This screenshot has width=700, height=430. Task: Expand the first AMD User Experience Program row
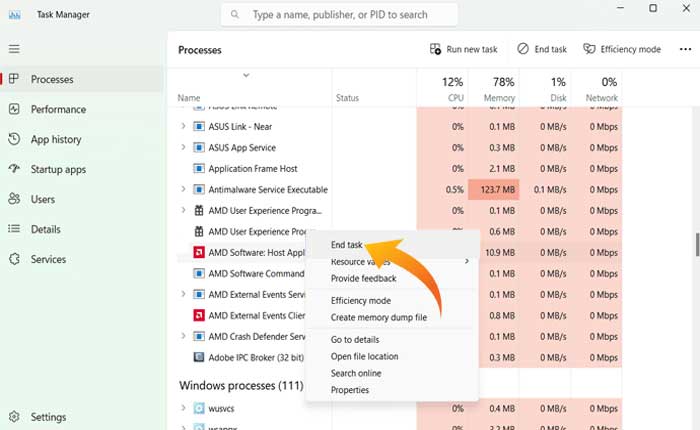(x=183, y=210)
